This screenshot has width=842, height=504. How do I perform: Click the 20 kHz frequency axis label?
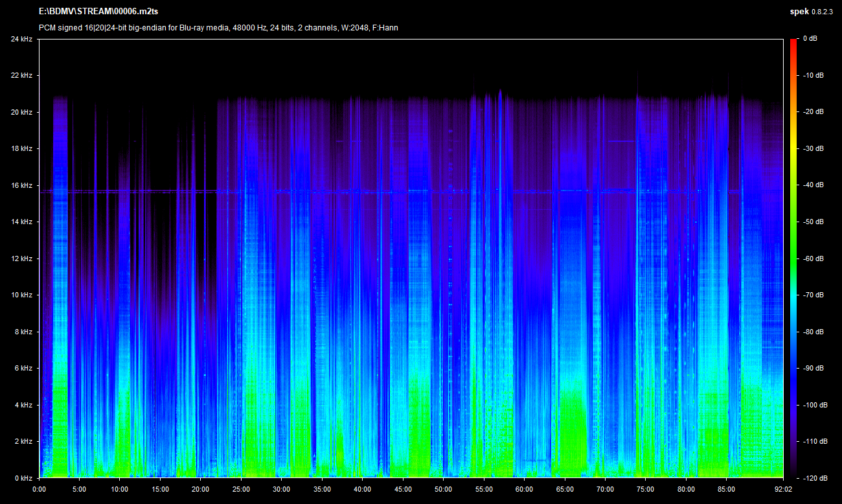pos(21,112)
